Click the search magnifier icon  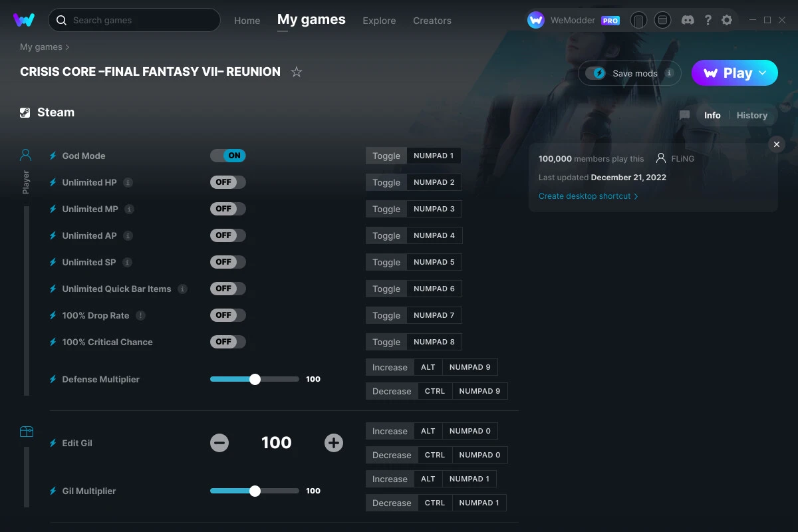pos(61,20)
